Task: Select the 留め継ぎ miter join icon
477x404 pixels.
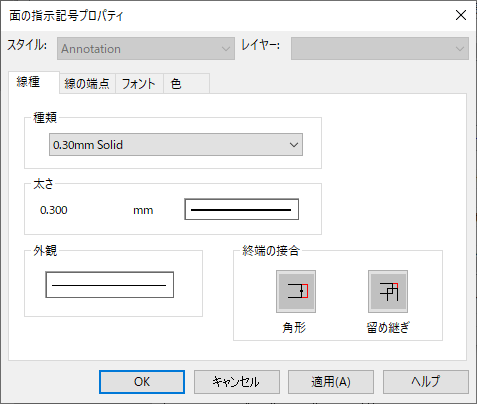Action: point(388,291)
